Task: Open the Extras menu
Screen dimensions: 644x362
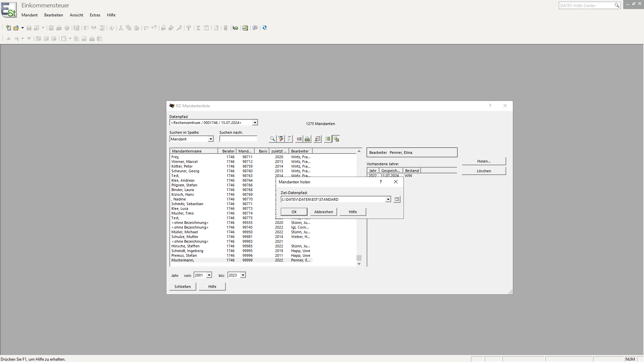Action: 95,15
